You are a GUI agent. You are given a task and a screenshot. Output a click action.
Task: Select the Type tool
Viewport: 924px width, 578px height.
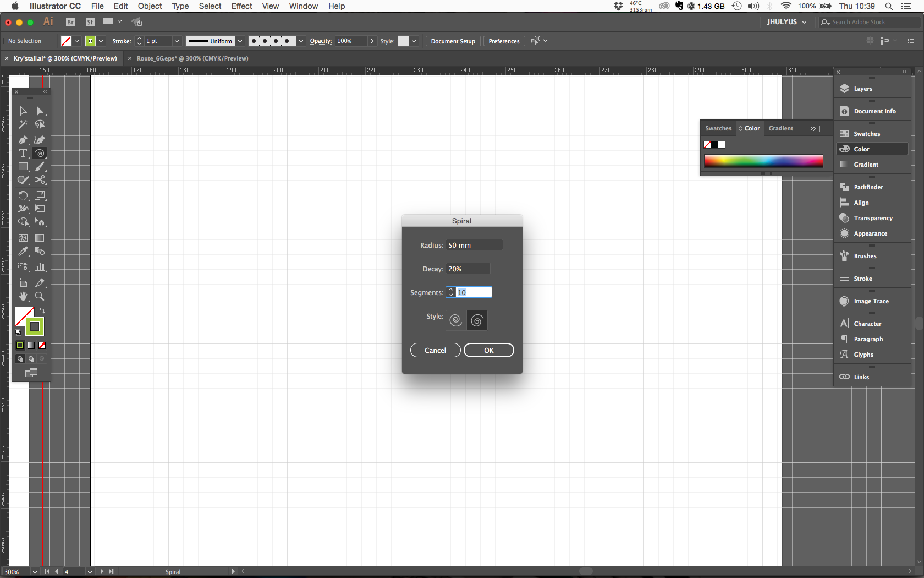23,154
